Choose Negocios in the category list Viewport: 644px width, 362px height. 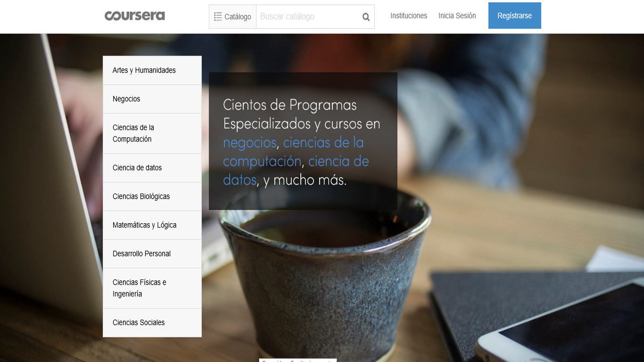click(x=126, y=99)
